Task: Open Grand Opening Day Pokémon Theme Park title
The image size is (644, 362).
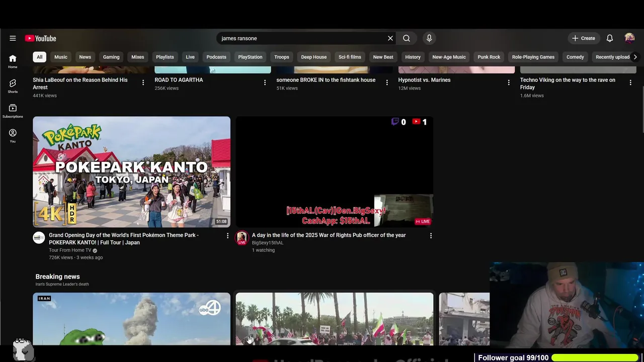Action: [124, 239]
